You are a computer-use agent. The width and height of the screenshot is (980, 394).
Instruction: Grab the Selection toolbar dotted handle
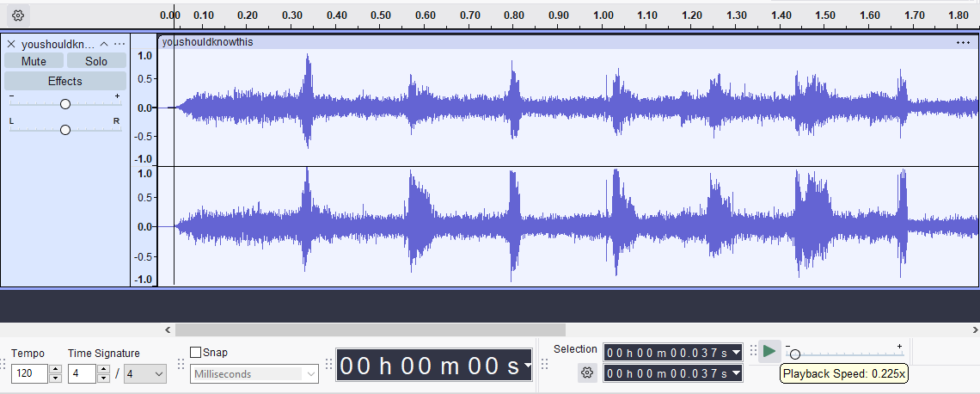(x=544, y=365)
